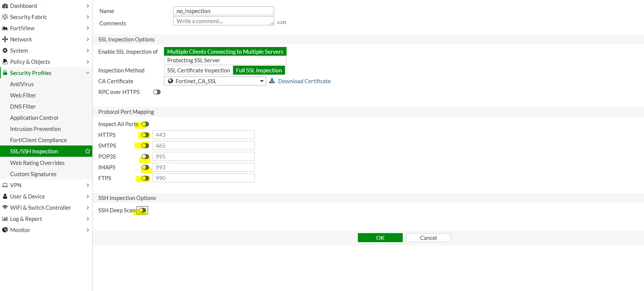644x291 pixels.
Task: Expand the Security Fabric chevron
Action: [88, 17]
